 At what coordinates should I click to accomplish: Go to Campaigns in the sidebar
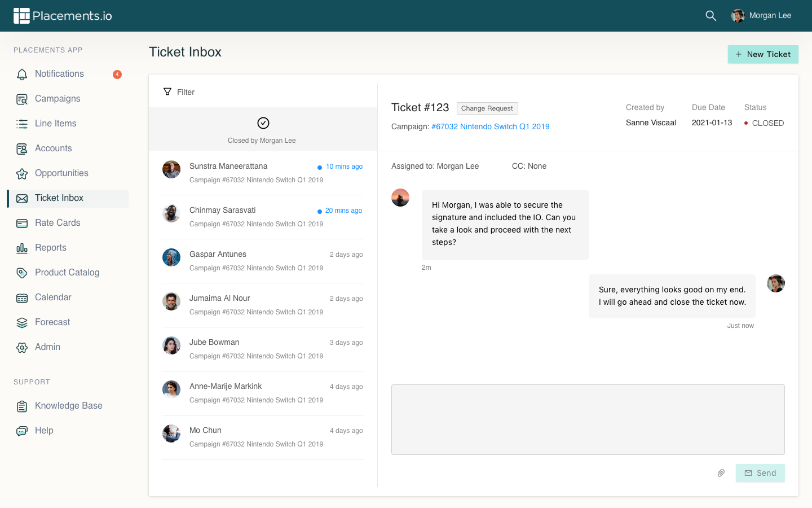(x=58, y=99)
